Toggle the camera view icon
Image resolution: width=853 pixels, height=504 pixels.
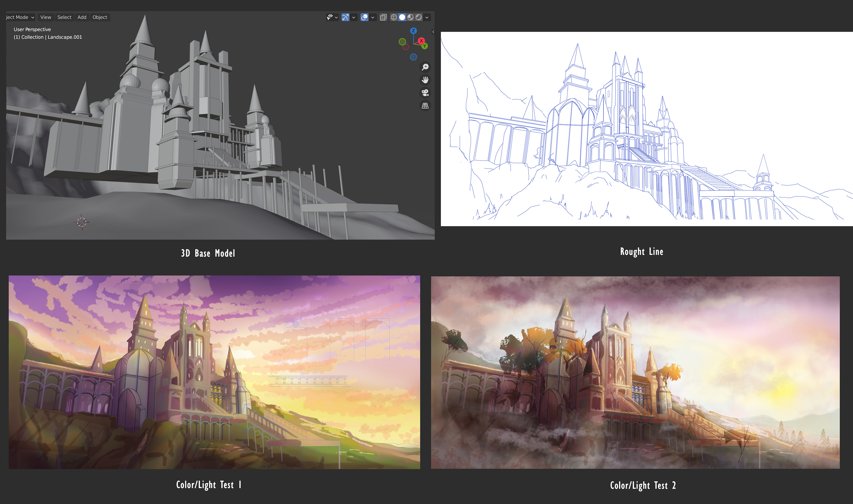click(425, 93)
